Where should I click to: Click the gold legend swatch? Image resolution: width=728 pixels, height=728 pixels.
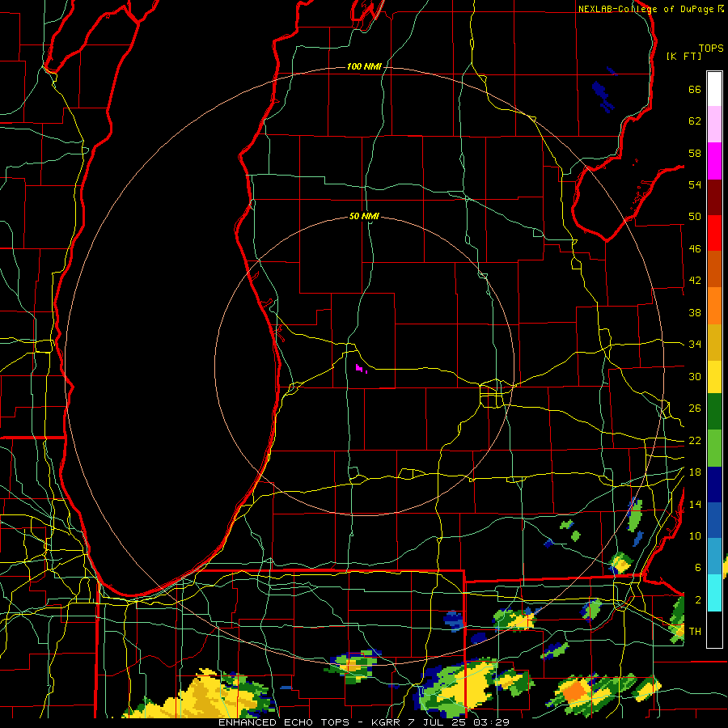pyautogui.click(x=714, y=343)
